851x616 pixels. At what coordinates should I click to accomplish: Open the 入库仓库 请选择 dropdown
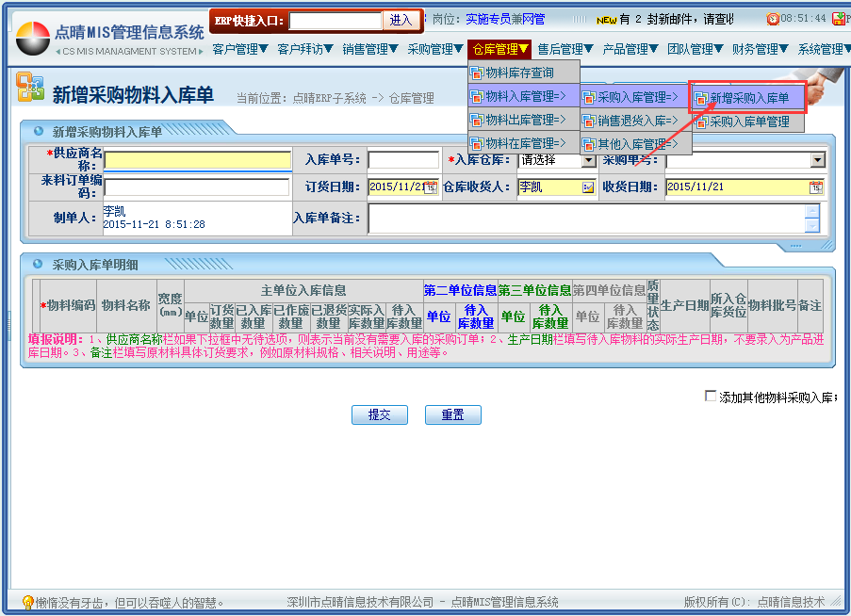pos(588,160)
